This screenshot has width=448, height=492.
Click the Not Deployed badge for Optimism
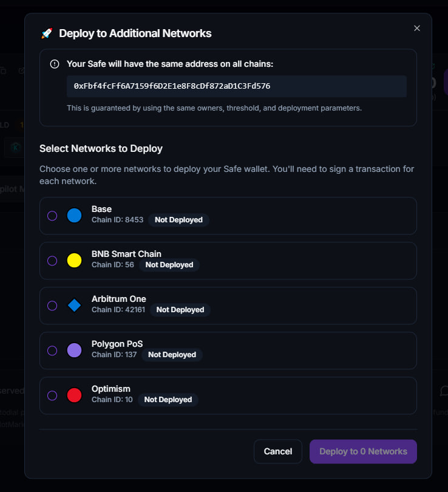pos(168,400)
